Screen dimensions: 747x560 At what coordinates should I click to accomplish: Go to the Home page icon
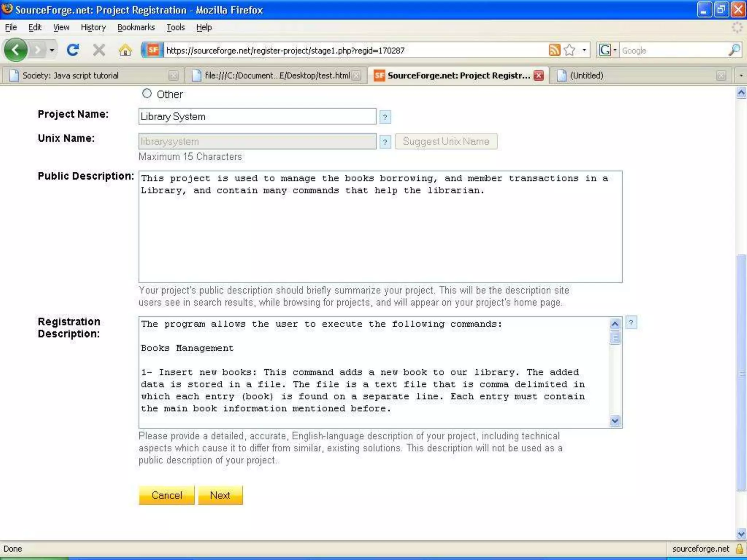click(125, 50)
